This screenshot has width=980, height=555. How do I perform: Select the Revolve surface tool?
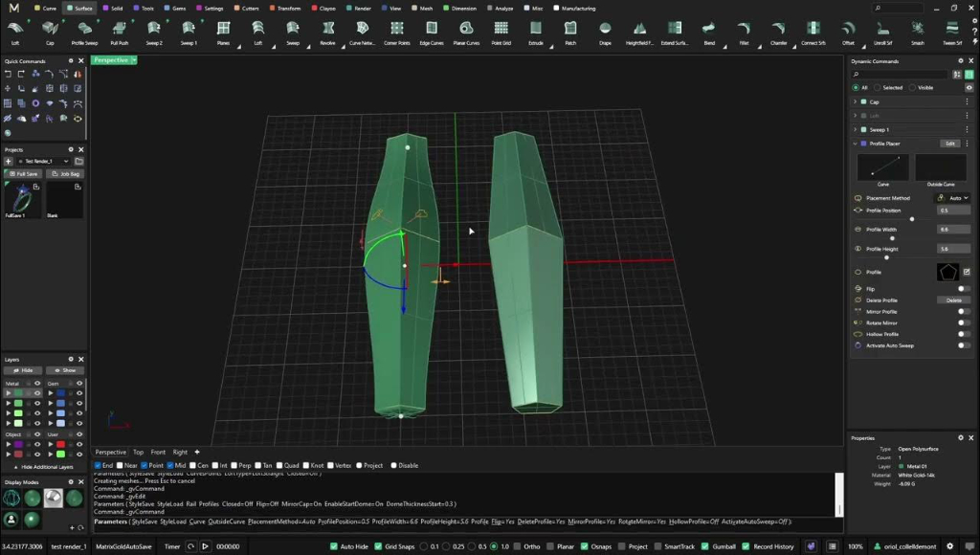(x=327, y=33)
